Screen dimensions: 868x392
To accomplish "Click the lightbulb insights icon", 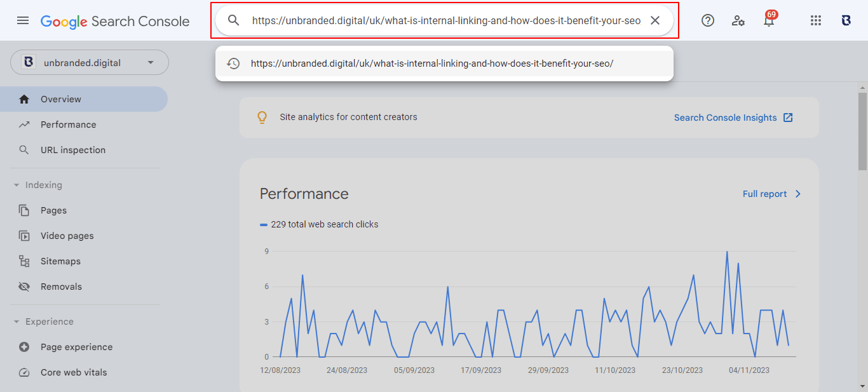I will (x=261, y=118).
